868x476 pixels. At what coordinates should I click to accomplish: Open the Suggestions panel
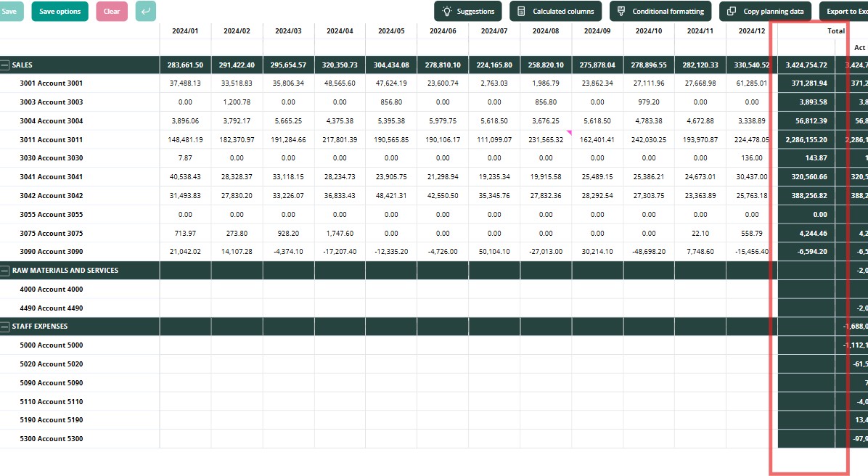coord(468,11)
